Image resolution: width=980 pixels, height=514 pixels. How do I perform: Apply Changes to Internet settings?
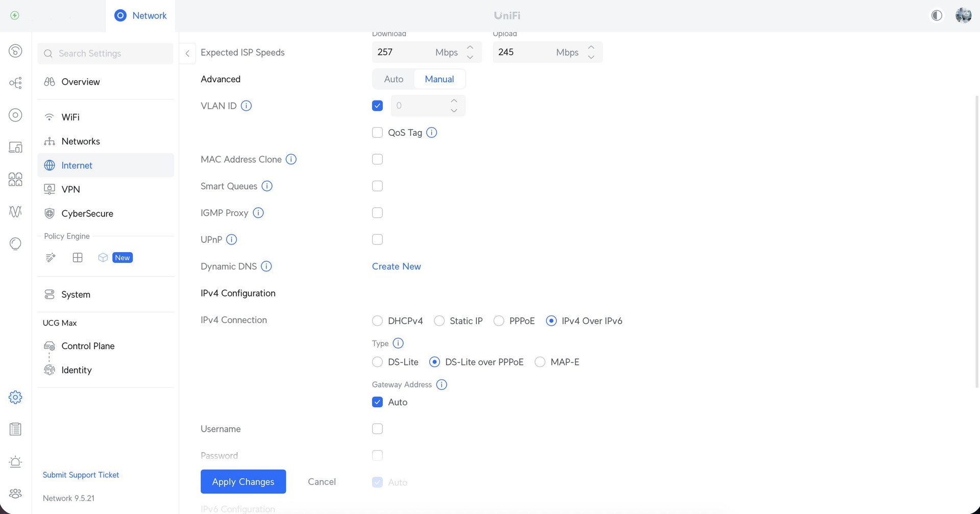point(243,481)
